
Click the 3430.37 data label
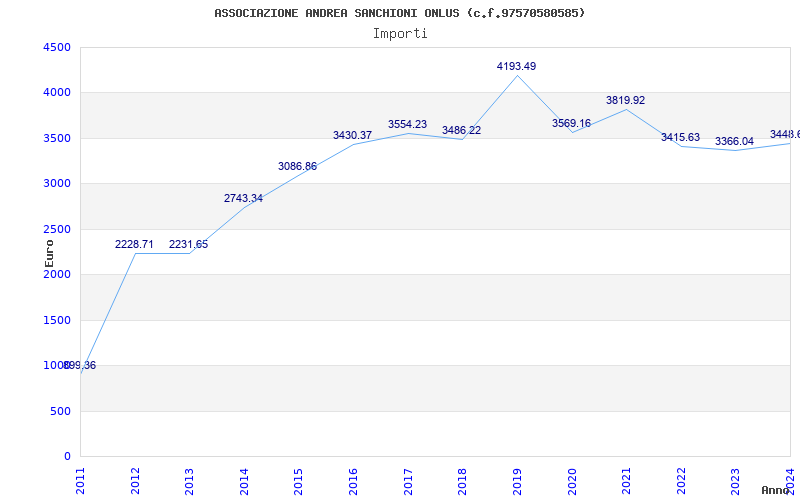353,136
